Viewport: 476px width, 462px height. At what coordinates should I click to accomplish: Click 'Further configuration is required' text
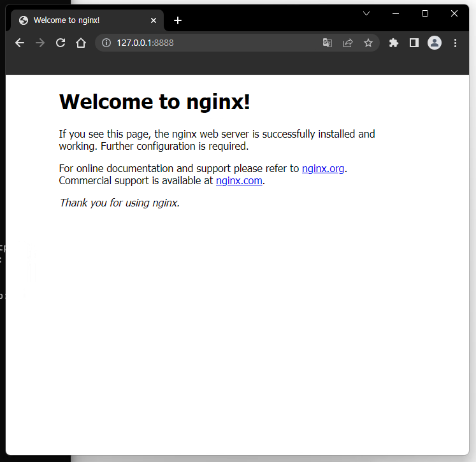point(175,147)
